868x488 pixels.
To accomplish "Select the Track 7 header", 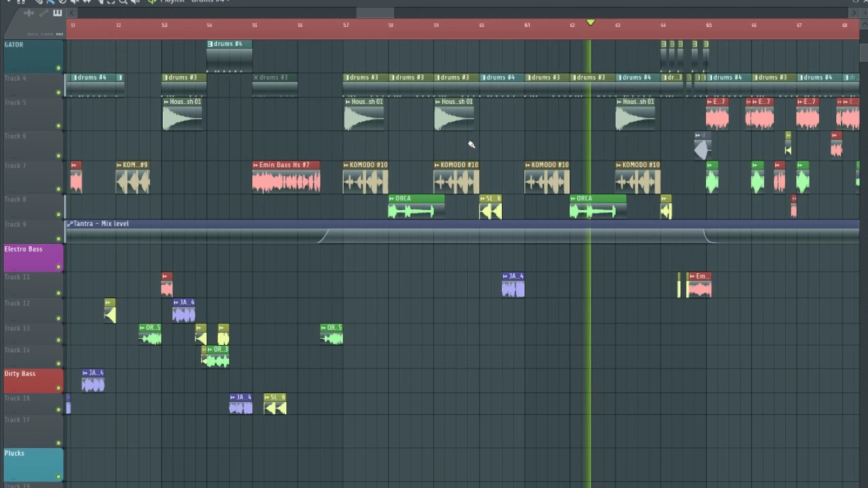I will 33,178.
